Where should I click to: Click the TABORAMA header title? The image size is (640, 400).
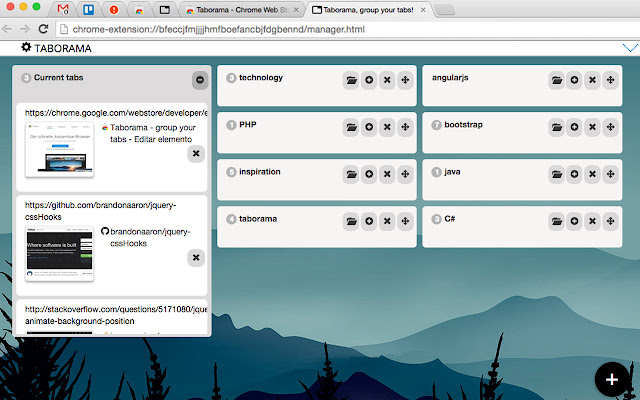(63, 48)
